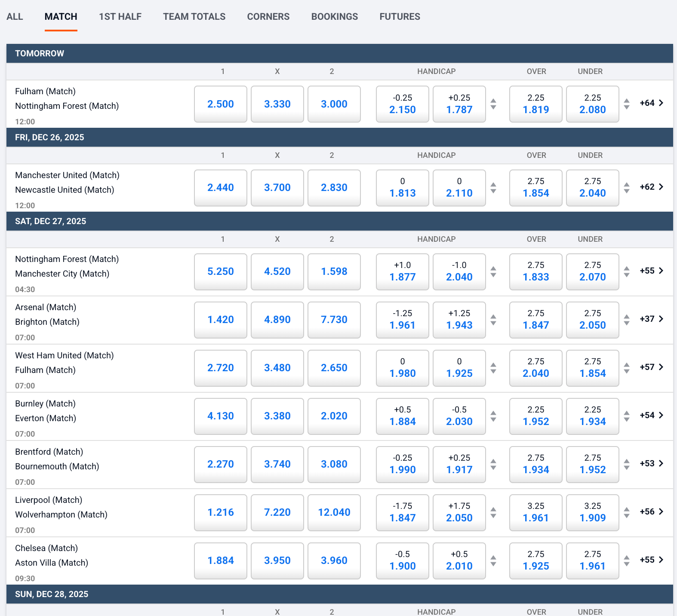Select the TEAM TOTALS tab
This screenshot has height=616, width=677.
[194, 17]
